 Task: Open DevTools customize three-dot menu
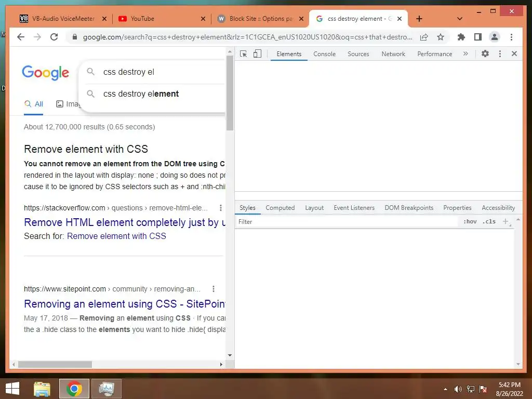coord(500,54)
